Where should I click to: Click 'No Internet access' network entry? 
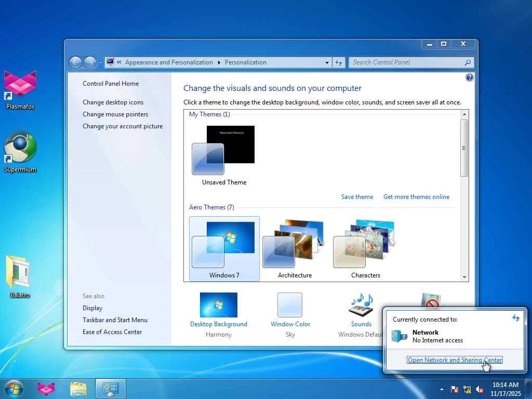coord(437,340)
